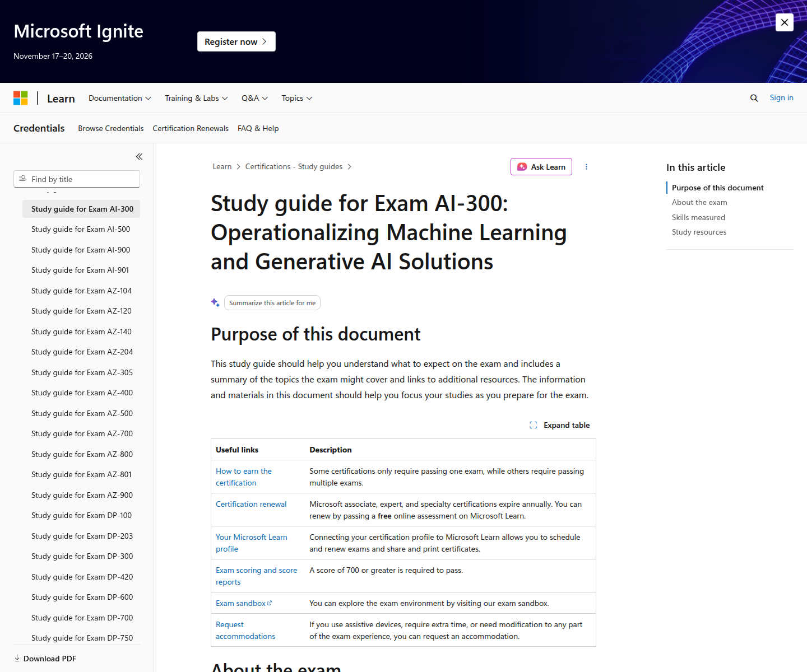Collapse the sidebar with the double-chevron icon
This screenshot has width=807, height=672.
coord(139,157)
